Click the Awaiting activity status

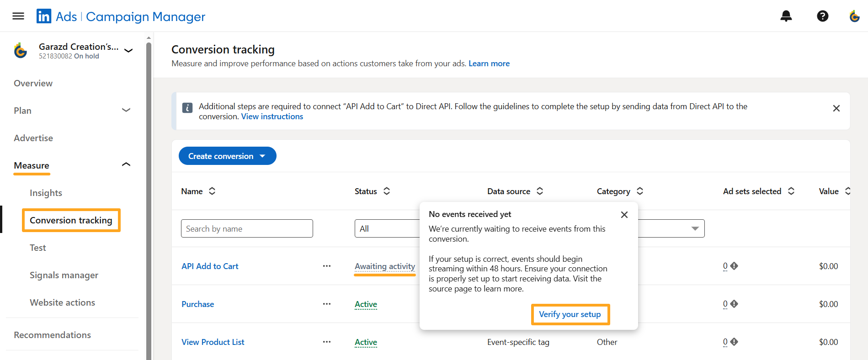(385, 266)
